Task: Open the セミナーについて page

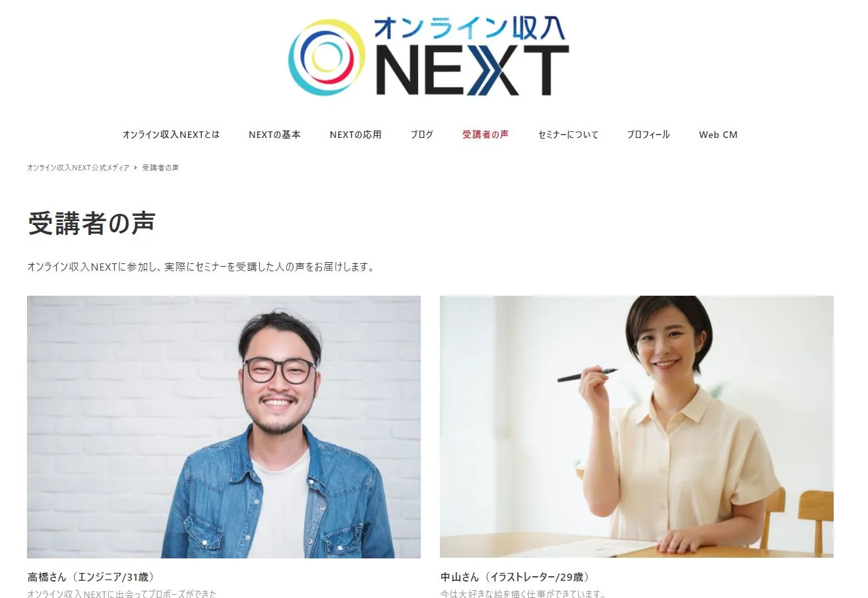Action: [568, 135]
